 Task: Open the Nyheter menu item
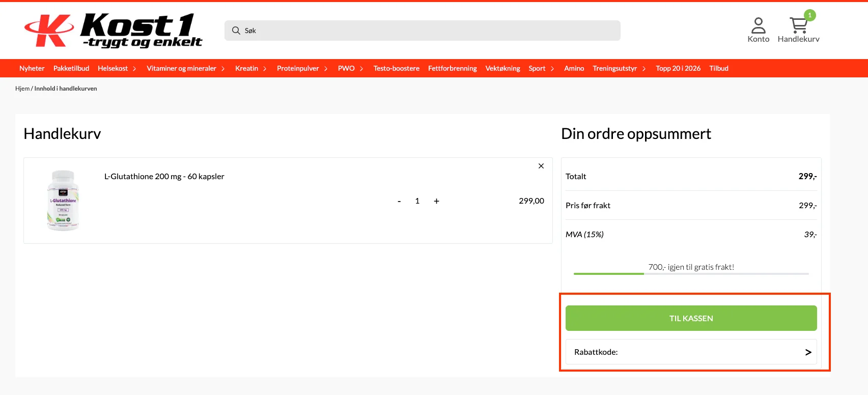click(32, 68)
